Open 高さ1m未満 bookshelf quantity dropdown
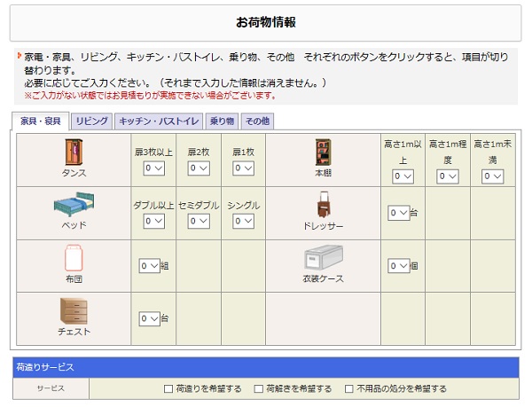 point(492,176)
